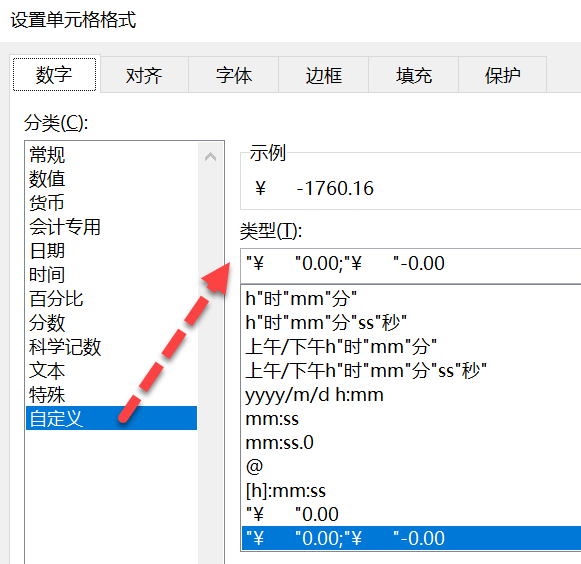The width and height of the screenshot is (581, 564).
Task: Pick the [h]:mm:ss format type
Action: 411,490
